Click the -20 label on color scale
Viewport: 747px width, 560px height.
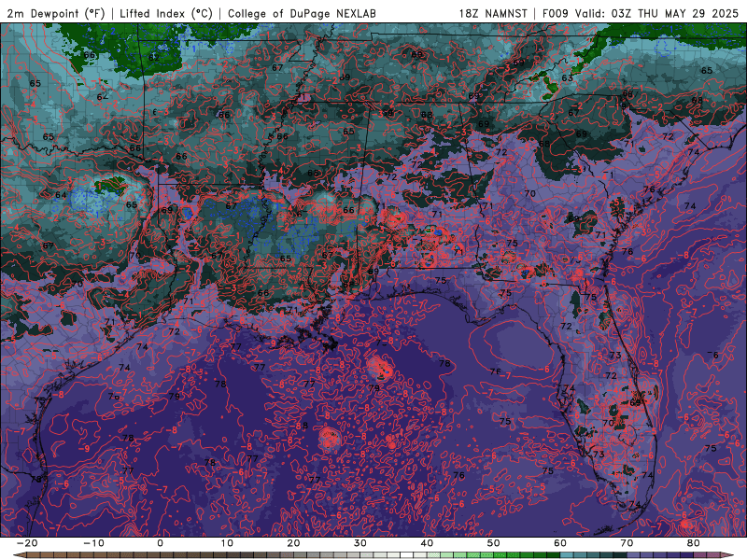pos(26,543)
